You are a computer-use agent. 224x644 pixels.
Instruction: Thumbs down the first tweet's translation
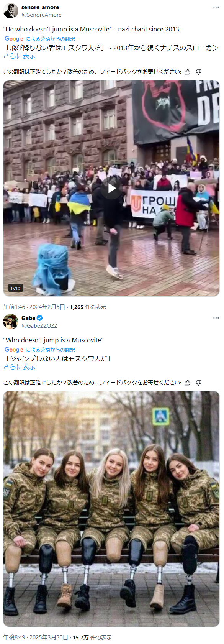[x=198, y=72]
